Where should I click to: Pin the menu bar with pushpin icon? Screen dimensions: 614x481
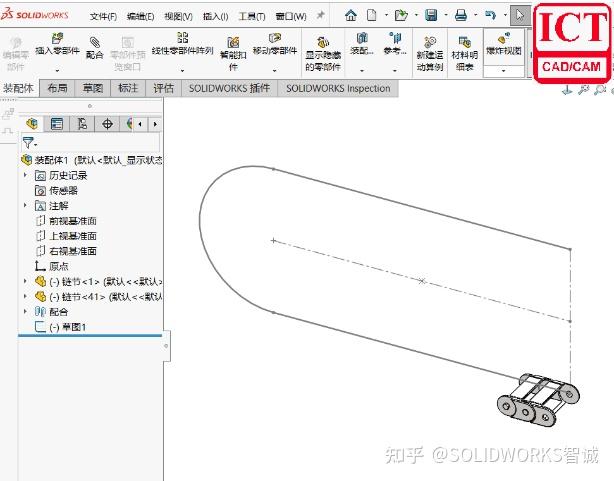click(320, 15)
